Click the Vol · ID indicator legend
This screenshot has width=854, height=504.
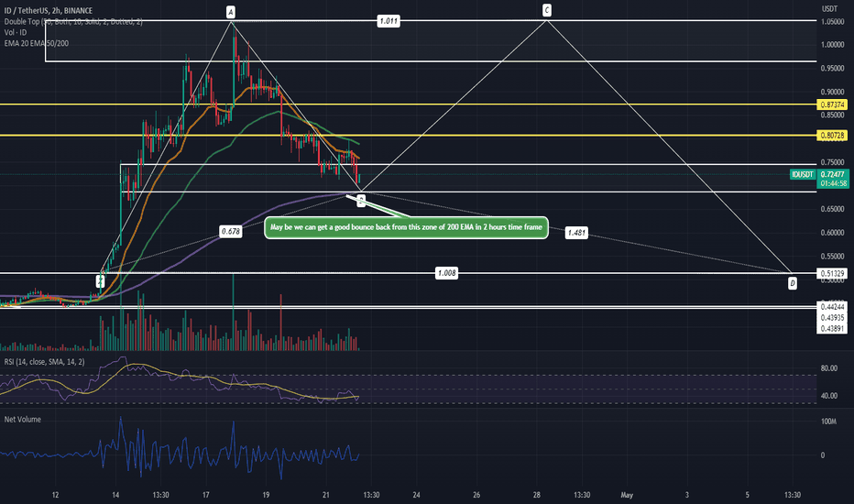(16, 33)
